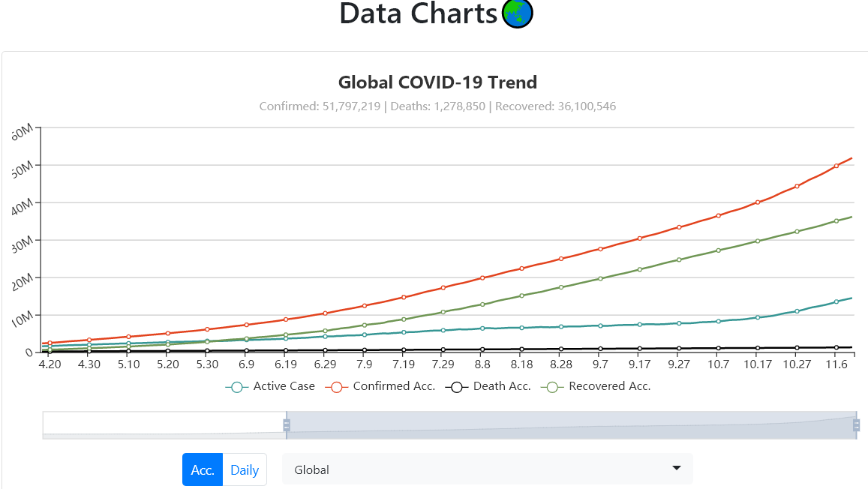Click the Global COVID-19 Trend chart title
This screenshot has width=868, height=489.
coord(438,82)
